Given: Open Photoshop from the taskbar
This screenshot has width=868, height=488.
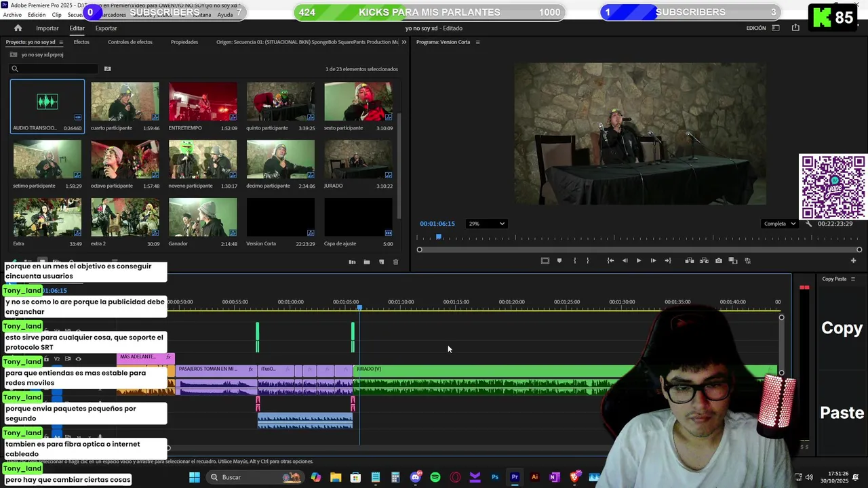Looking at the screenshot, I should pyautogui.click(x=495, y=477).
